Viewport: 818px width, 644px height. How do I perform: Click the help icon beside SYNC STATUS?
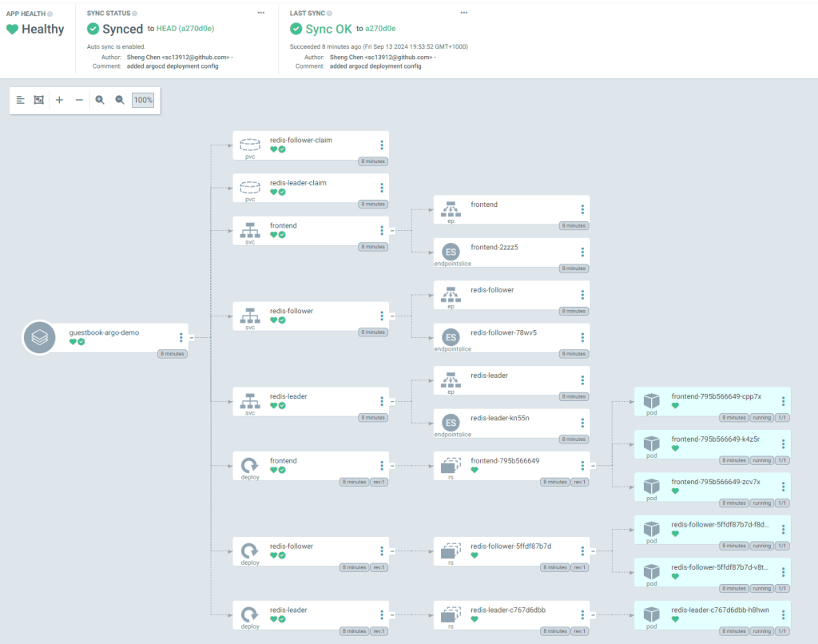(134, 14)
